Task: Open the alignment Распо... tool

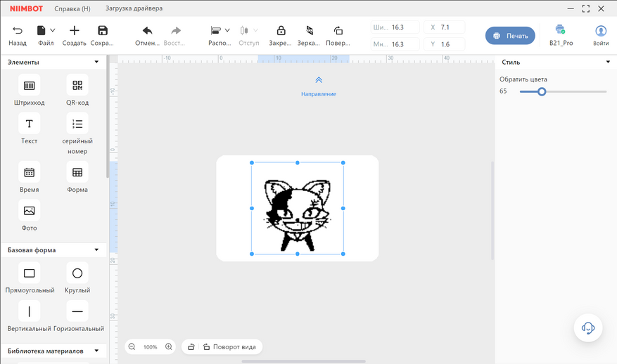Action: point(216,31)
